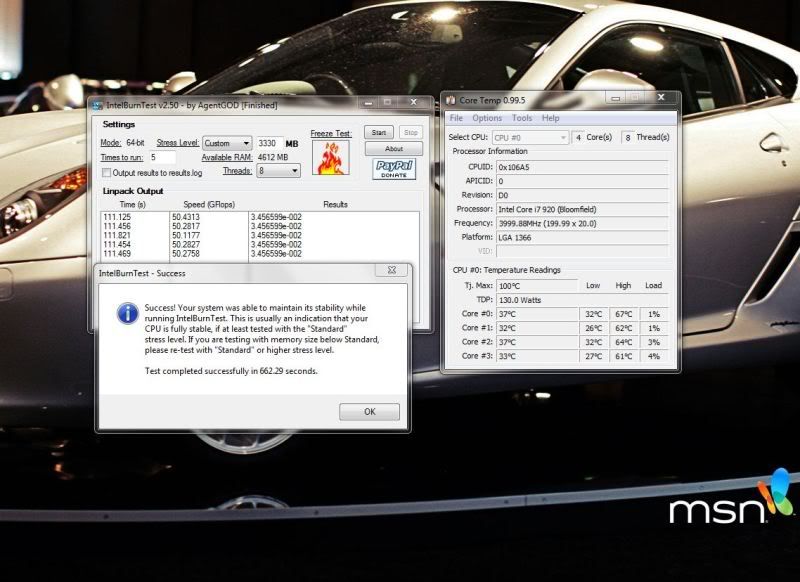Open the Options menu in Core Temp

pos(487,118)
